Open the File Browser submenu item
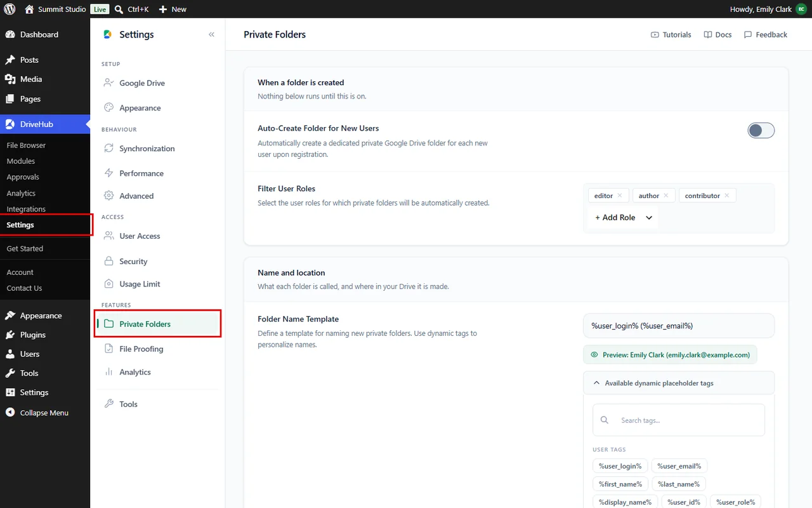812x508 pixels. [x=26, y=145]
